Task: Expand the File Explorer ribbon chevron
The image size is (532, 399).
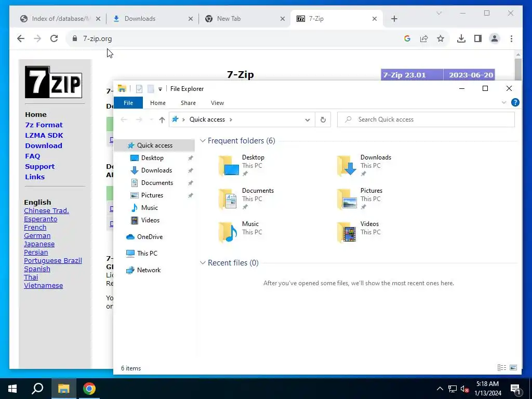Action: coord(504,102)
